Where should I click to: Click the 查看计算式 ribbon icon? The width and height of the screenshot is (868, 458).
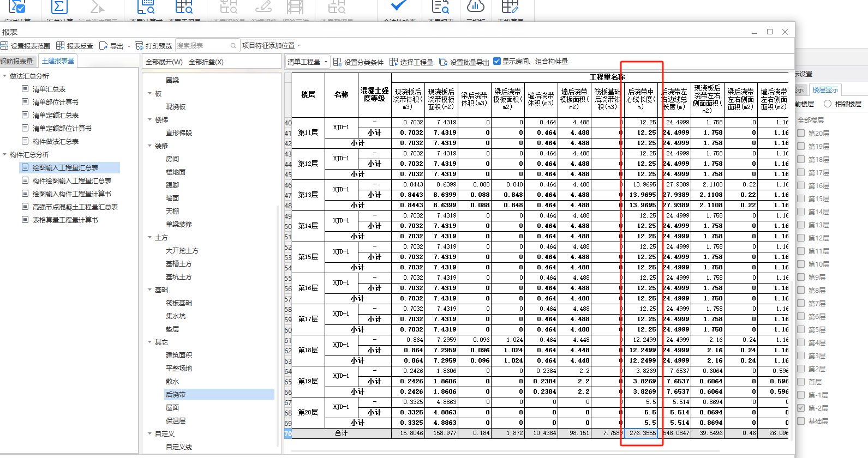coord(146,7)
